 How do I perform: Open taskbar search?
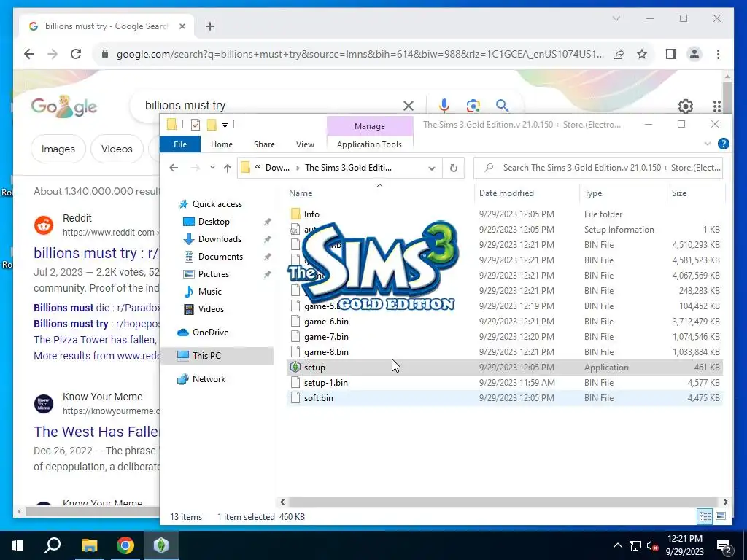[x=53, y=545]
